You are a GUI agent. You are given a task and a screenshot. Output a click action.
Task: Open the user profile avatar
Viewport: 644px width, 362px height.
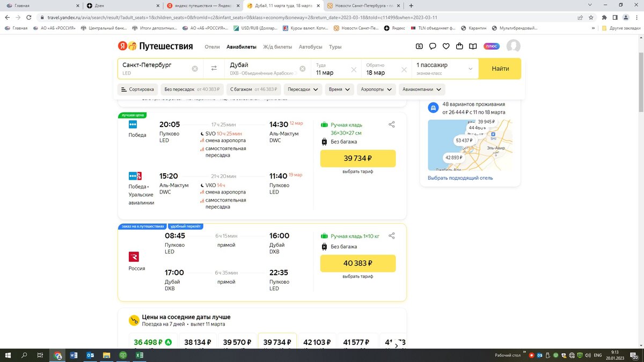[x=514, y=46]
